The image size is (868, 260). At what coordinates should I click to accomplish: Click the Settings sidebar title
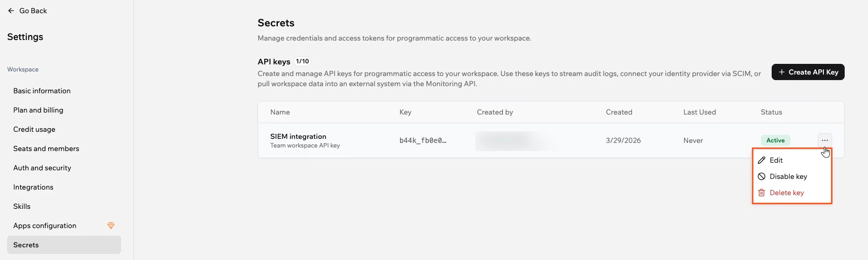tap(25, 37)
